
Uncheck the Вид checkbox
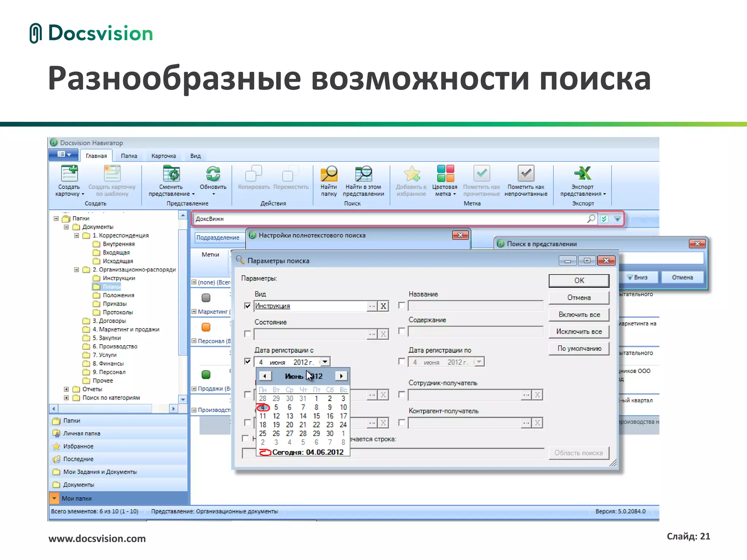pos(248,306)
